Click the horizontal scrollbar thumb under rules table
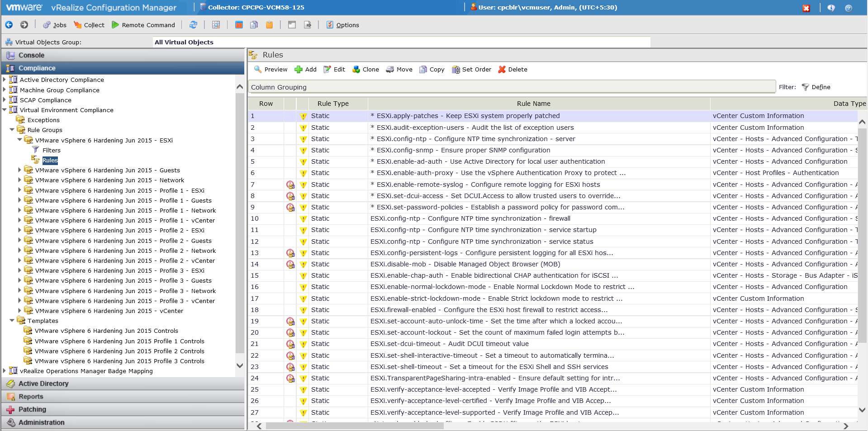Image resolution: width=868 pixels, height=431 pixels. click(x=355, y=426)
